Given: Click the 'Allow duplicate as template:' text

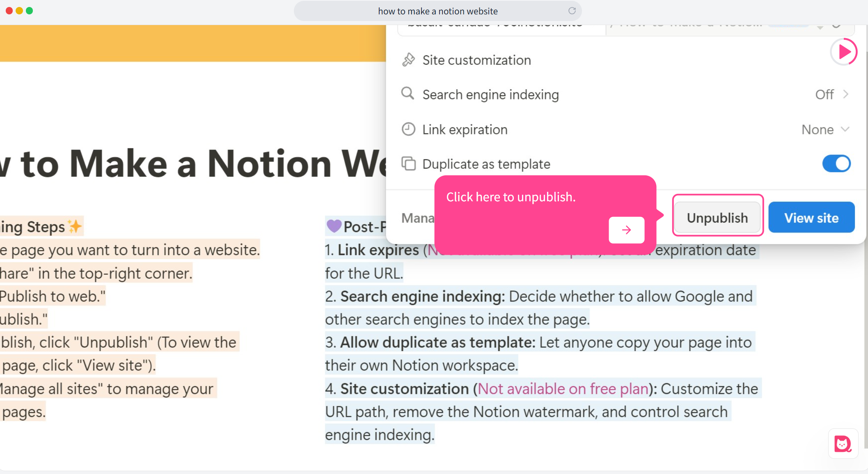Looking at the screenshot, I should [x=438, y=343].
